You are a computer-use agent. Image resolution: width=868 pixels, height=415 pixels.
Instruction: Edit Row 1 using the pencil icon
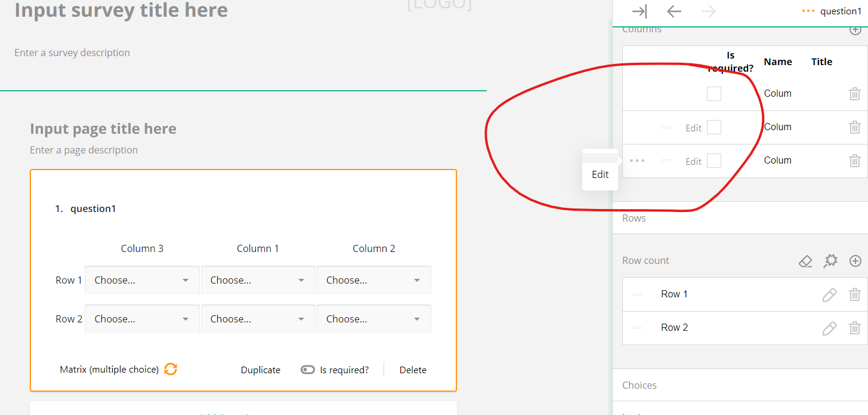[x=830, y=294]
